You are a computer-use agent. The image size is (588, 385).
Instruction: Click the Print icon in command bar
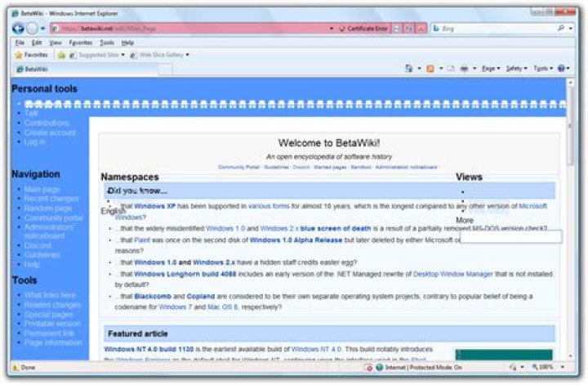pos(464,69)
